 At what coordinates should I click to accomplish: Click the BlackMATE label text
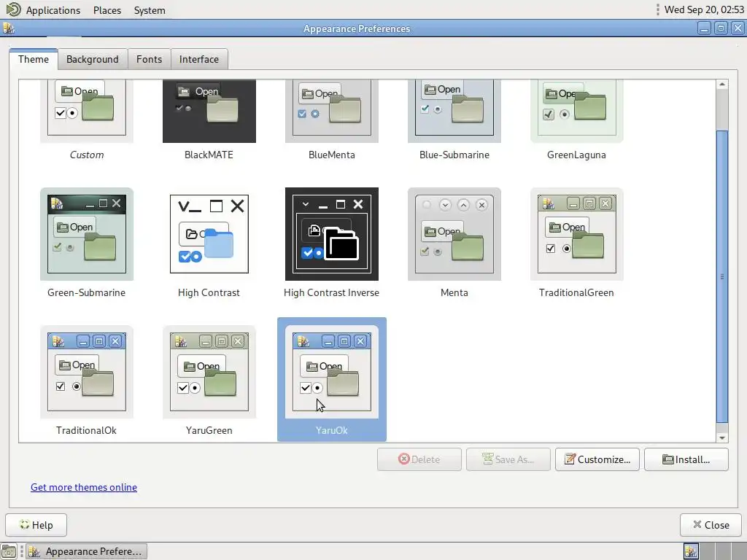pyautogui.click(x=209, y=155)
